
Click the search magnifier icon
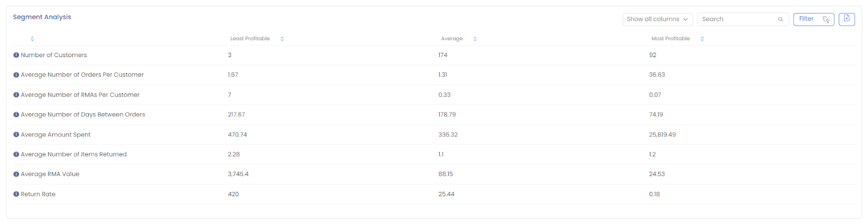(x=781, y=19)
